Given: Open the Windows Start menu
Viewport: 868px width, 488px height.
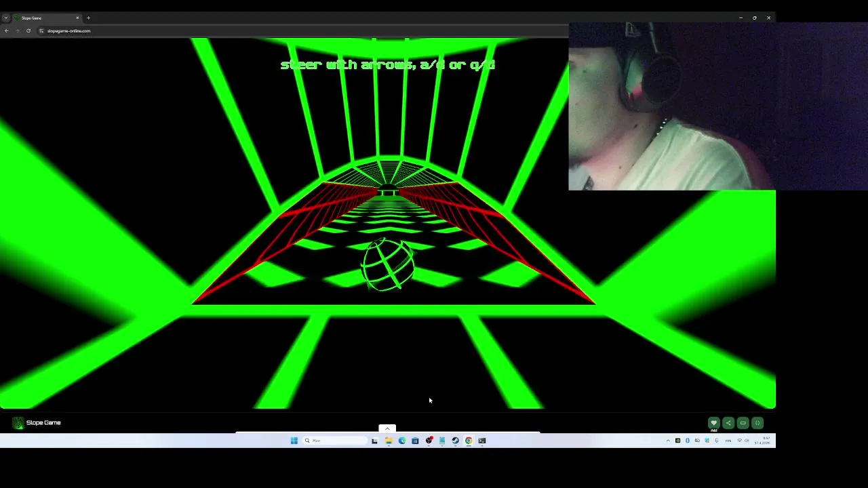Looking at the screenshot, I should (294, 441).
